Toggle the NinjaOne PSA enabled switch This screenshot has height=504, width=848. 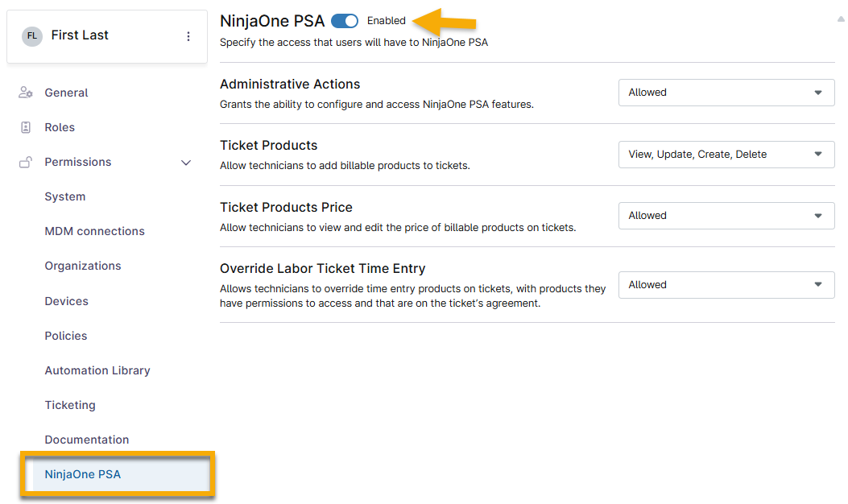(345, 21)
